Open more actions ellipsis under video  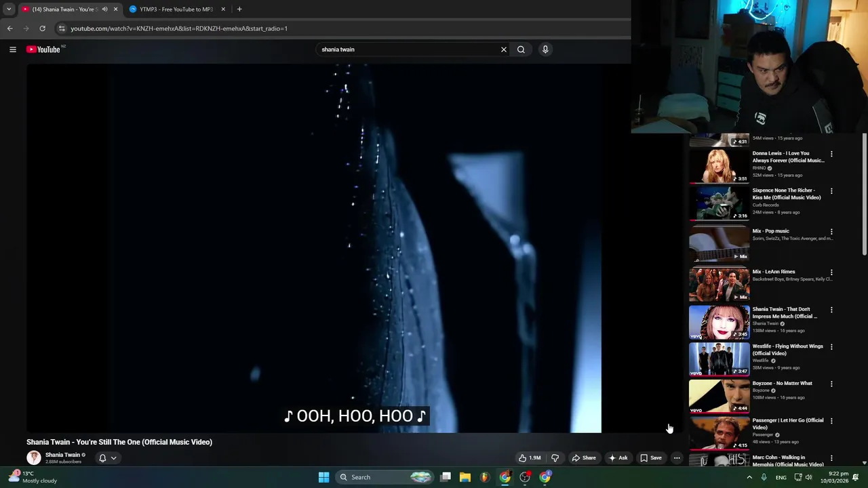(x=677, y=458)
